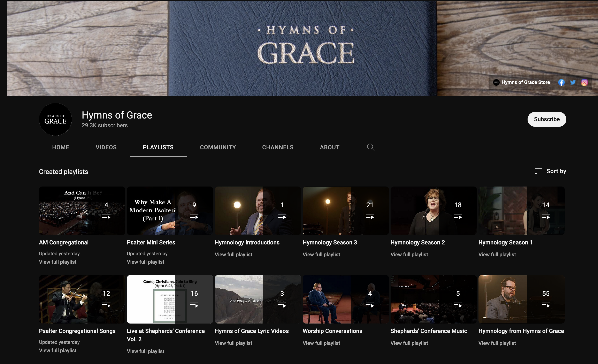Click playlist icon on Hymnology Season 2 thumbnail

click(458, 216)
